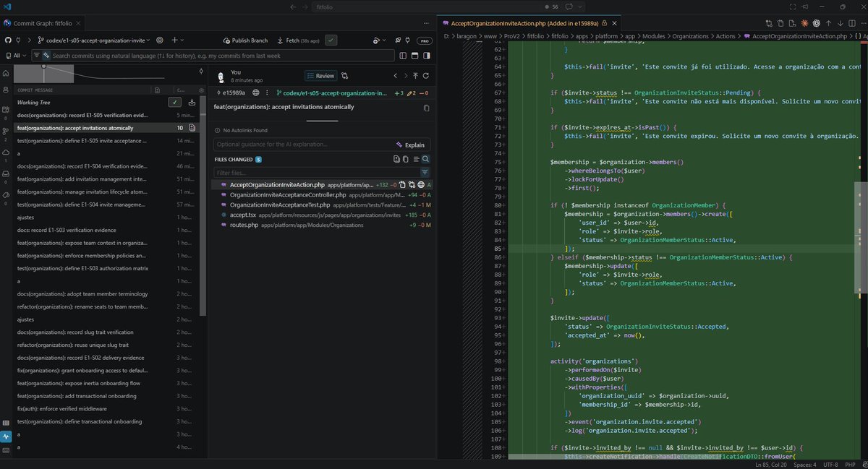Click branch label codex/e1-s05-accept-organization-in...
The width and height of the screenshot is (868, 469).
331,92
